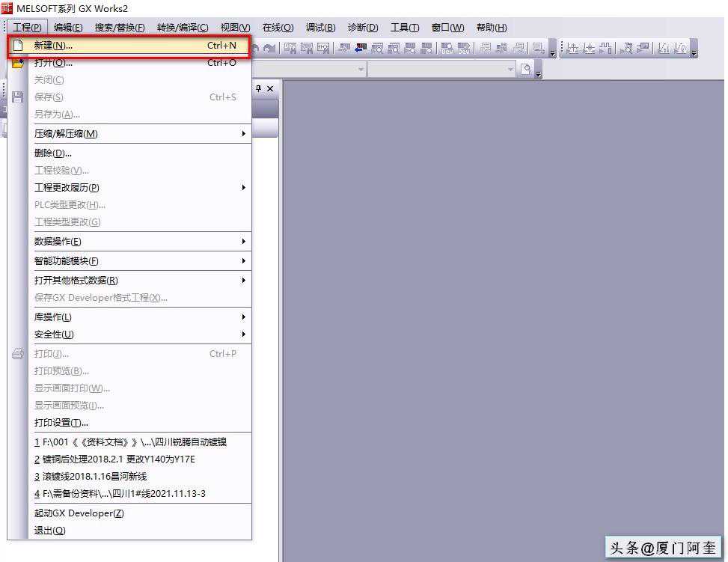Click the page-with-magnifier icon right of the combo boxes

(526, 70)
